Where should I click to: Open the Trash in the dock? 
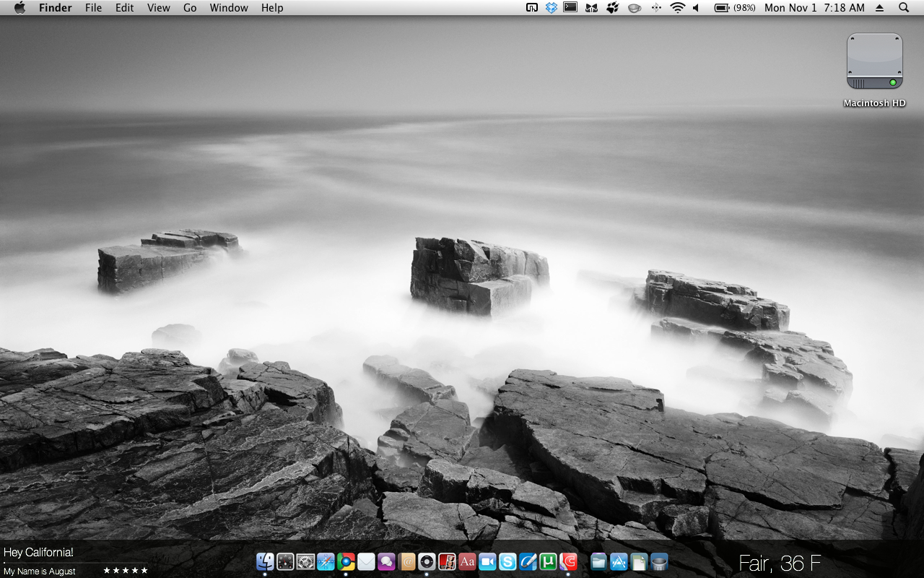click(659, 561)
